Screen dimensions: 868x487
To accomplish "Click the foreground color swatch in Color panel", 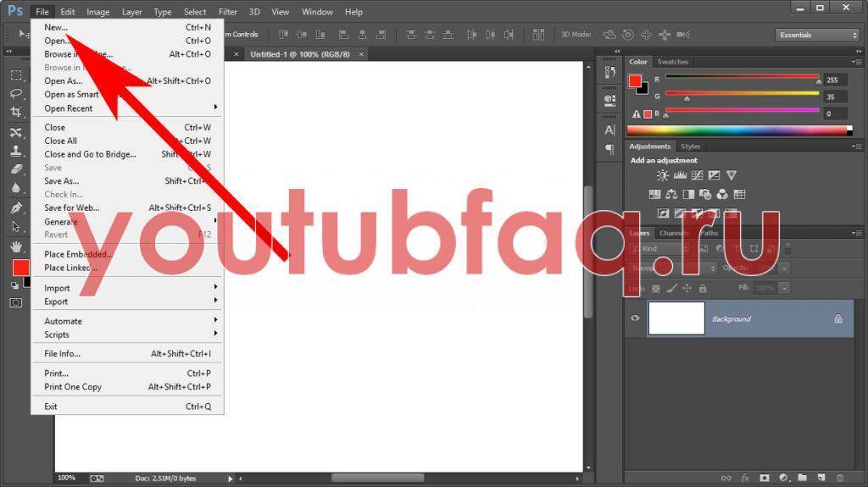I will pos(634,80).
